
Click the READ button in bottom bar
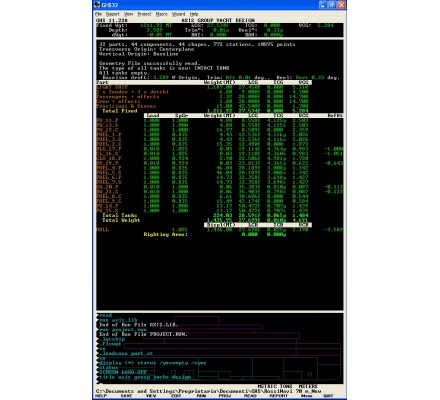[x=250, y=396]
